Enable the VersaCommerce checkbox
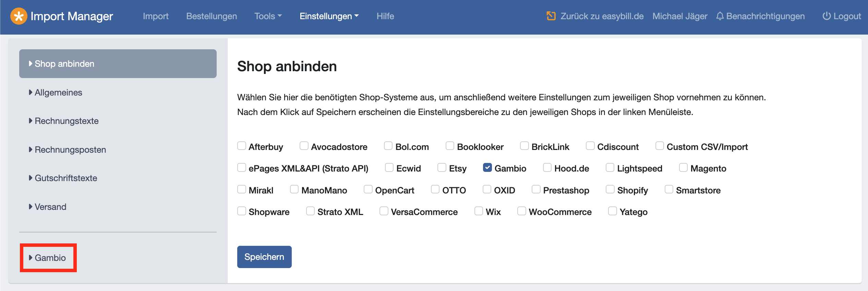The image size is (868, 291). click(384, 211)
